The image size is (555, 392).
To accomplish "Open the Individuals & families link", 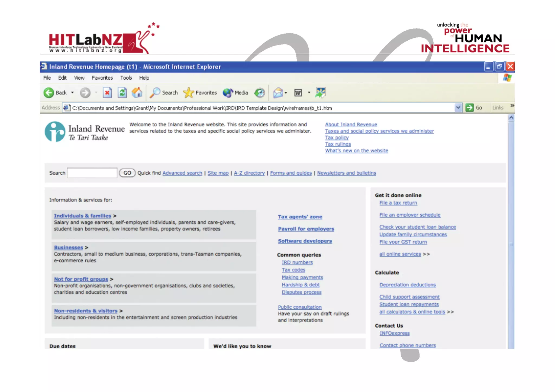I will click(x=82, y=216).
